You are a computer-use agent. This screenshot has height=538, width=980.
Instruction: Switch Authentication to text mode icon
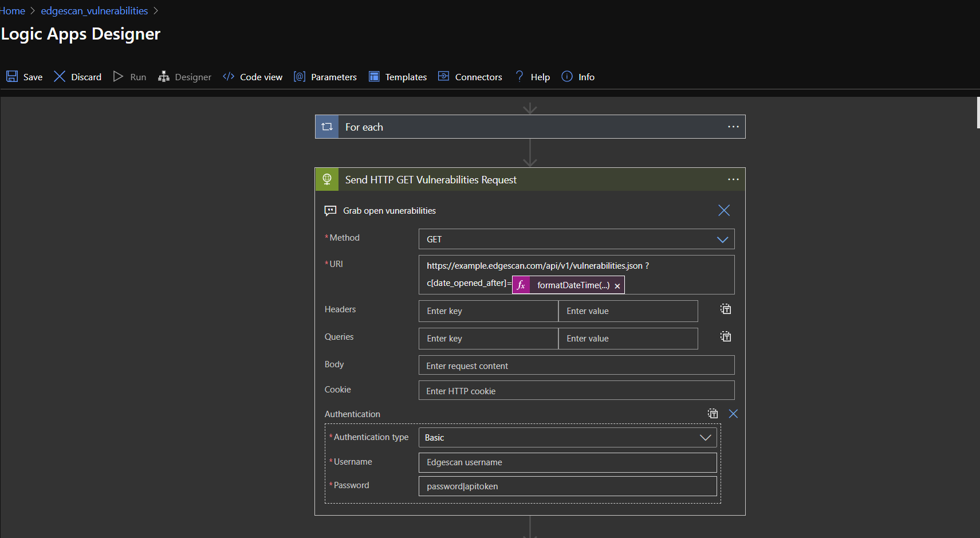click(x=713, y=414)
